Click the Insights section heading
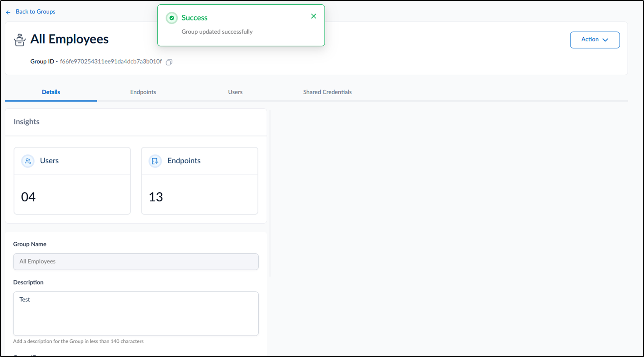The image size is (644, 357). pyautogui.click(x=26, y=122)
